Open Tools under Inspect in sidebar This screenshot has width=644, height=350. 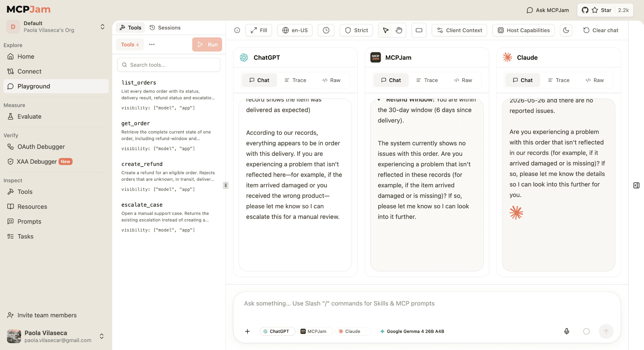tap(56, 192)
